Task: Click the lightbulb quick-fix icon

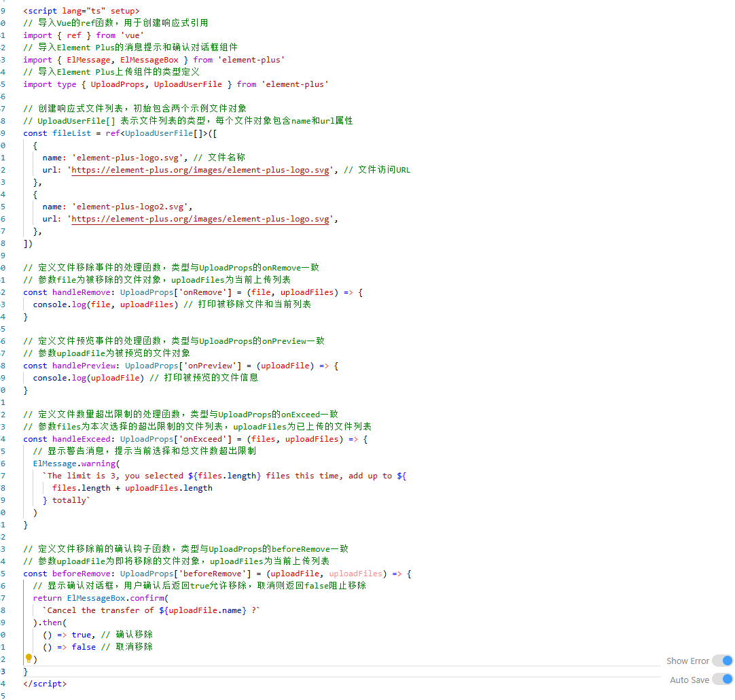Action: click(29, 659)
